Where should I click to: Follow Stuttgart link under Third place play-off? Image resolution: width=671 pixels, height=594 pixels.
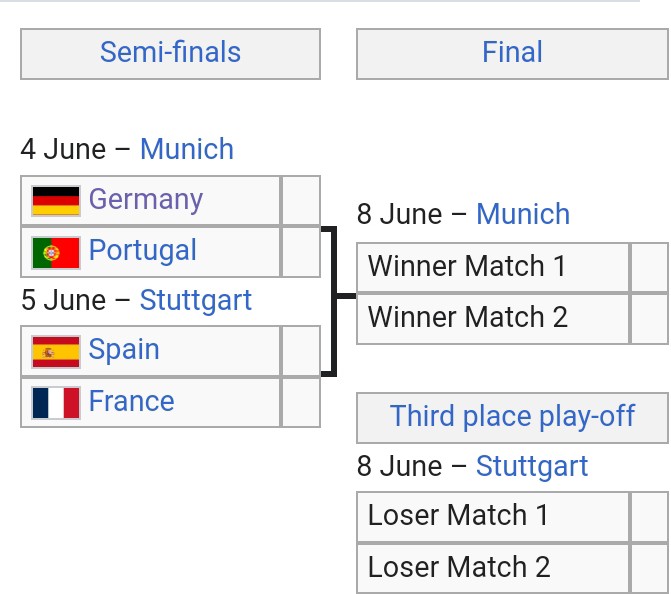(532, 466)
